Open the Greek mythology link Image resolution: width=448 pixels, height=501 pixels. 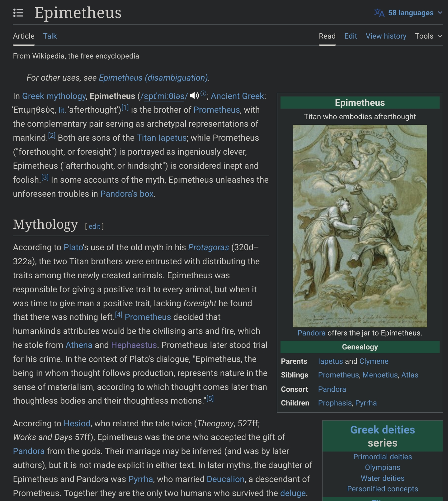(x=54, y=96)
